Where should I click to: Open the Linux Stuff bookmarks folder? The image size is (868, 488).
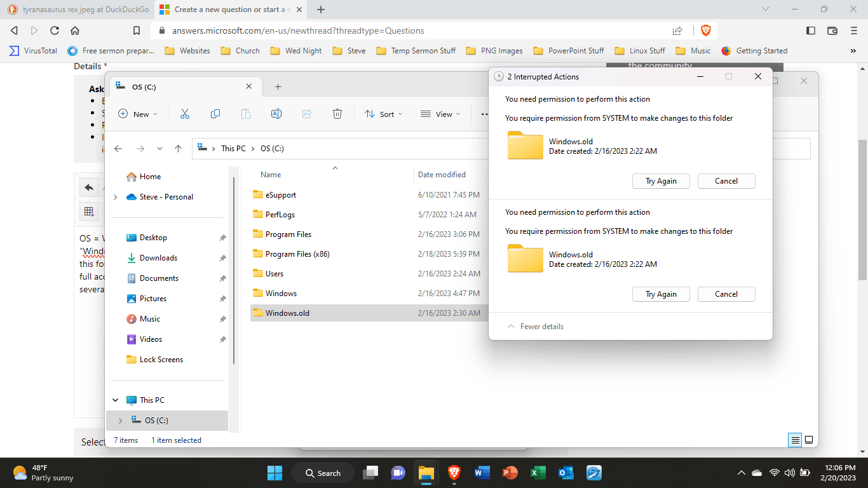coord(640,51)
